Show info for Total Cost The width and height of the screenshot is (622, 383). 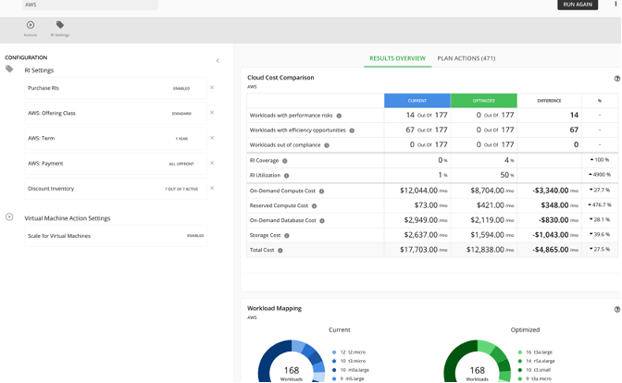(x=280, y=250)
